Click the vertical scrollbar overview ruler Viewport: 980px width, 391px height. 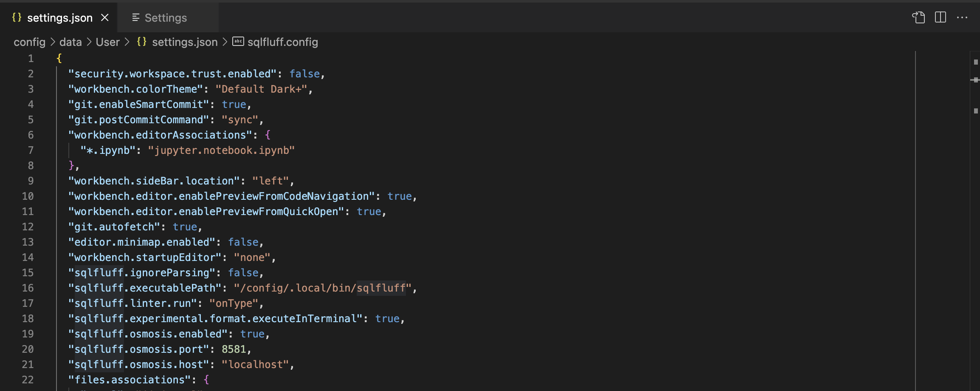click(x=975, y=221)
